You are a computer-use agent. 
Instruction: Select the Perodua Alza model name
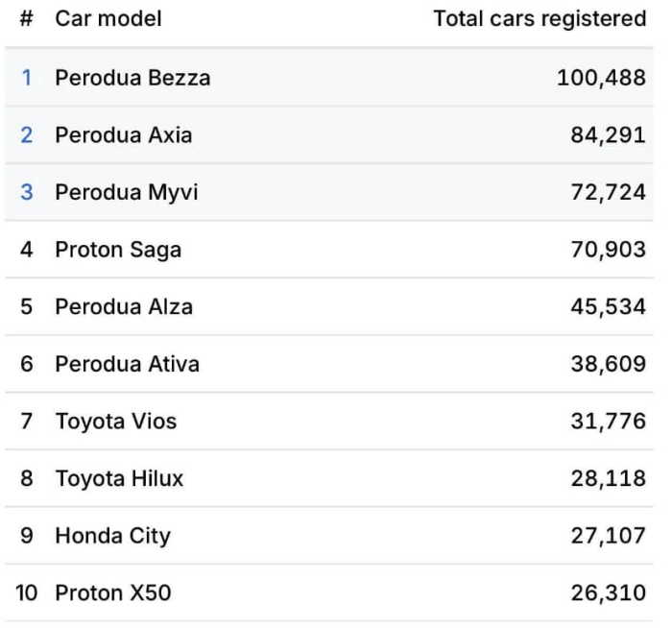coord(124,307)
